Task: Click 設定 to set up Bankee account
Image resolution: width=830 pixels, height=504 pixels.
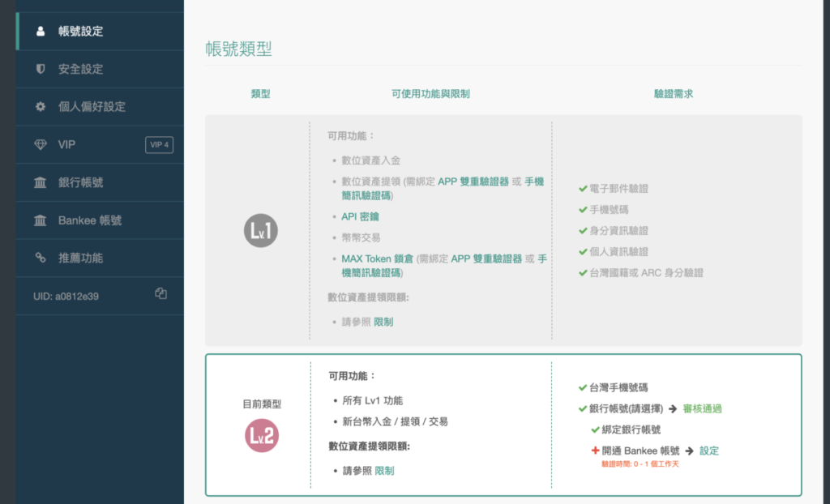Action: click(708, 451)
